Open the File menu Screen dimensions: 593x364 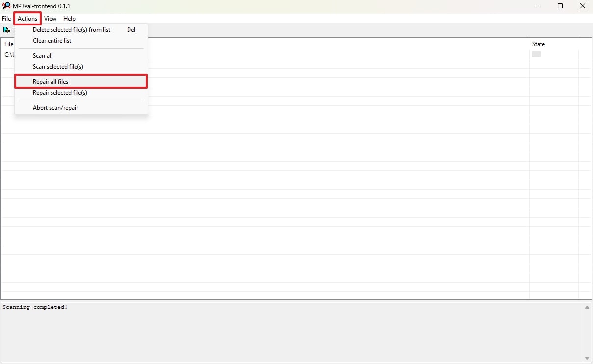[6, 19]
